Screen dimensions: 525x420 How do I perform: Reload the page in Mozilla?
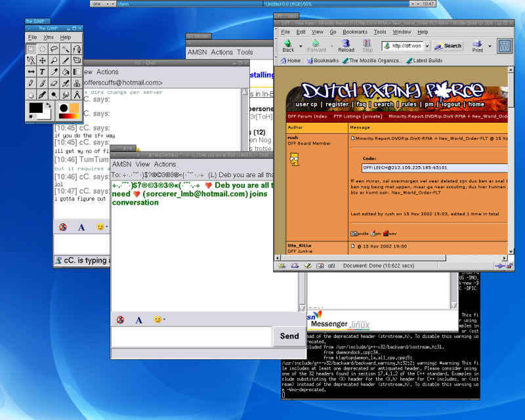[346, 46]
